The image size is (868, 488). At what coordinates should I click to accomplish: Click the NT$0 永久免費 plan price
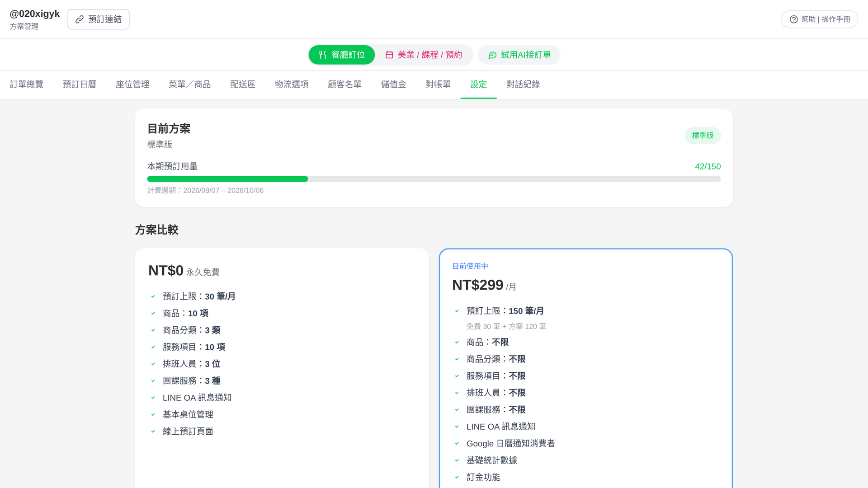click(184, 271)
